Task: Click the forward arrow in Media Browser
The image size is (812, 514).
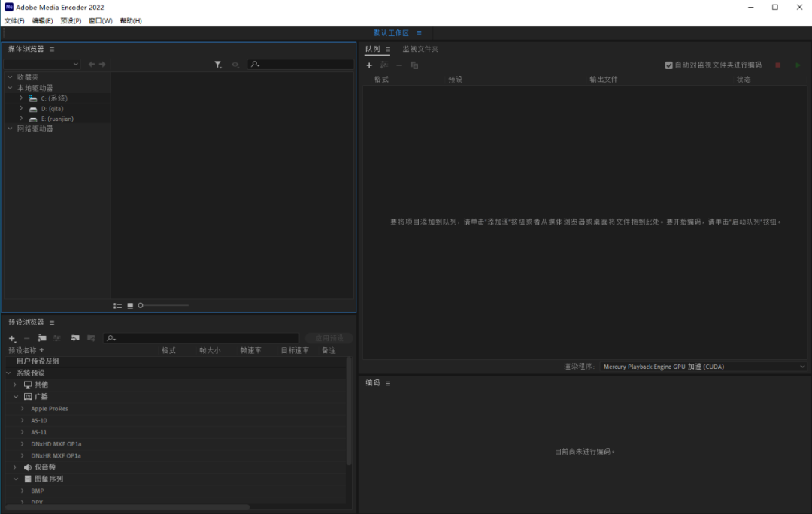Action: 102,64
